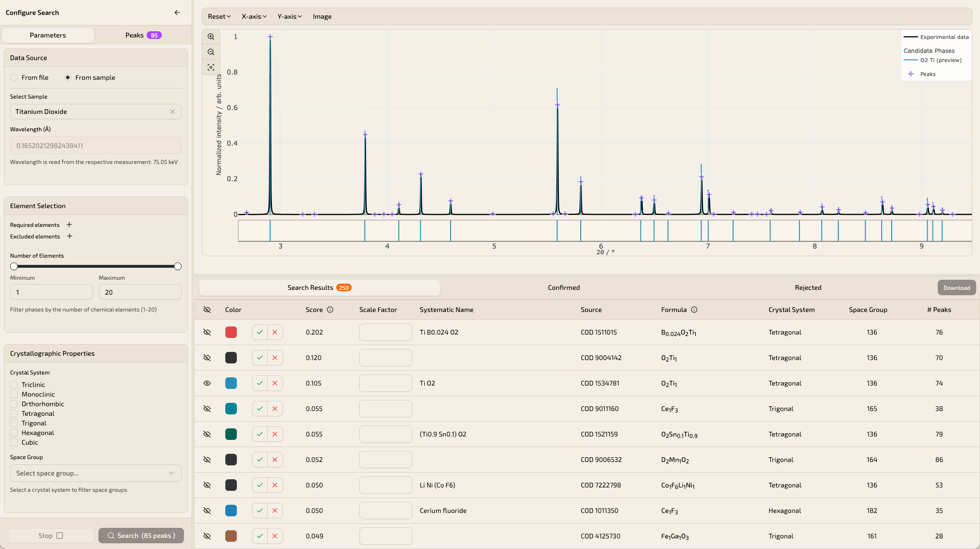Viewport: 980px width, 549px height.
Task: Click the back arrow in Configure Search panel
Action: (x=177, y=12)
